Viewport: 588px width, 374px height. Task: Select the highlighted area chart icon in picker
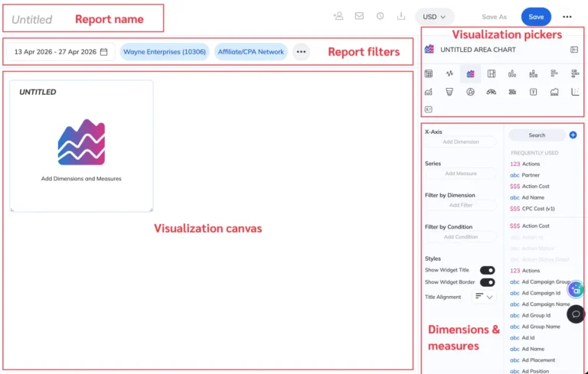point(470,74)
